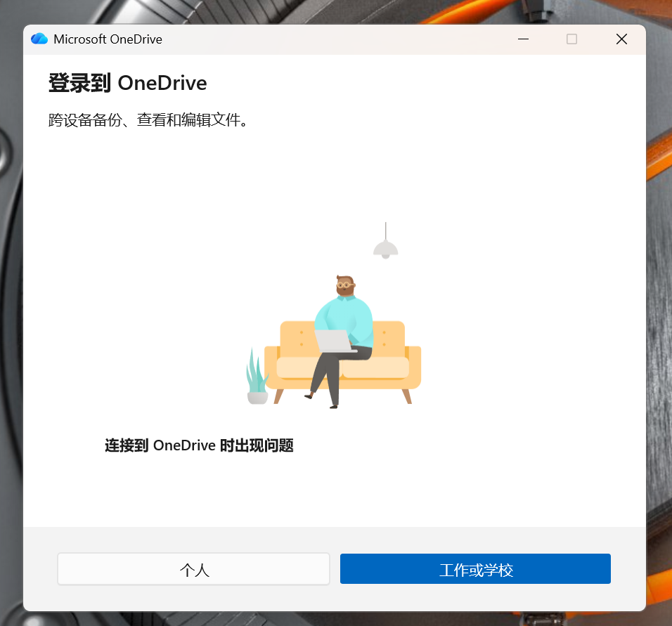Select the 工作或学校 account button

tap(475, 569)
